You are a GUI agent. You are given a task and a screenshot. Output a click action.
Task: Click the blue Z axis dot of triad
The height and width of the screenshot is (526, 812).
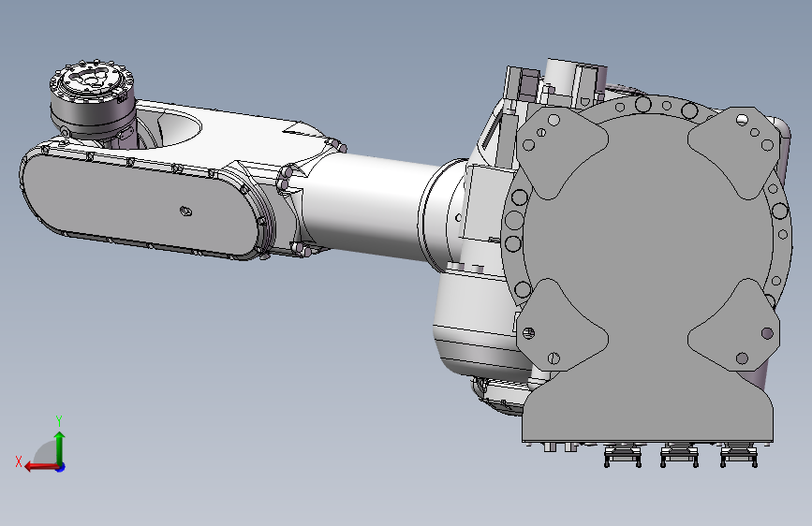(x=61, y=467)
